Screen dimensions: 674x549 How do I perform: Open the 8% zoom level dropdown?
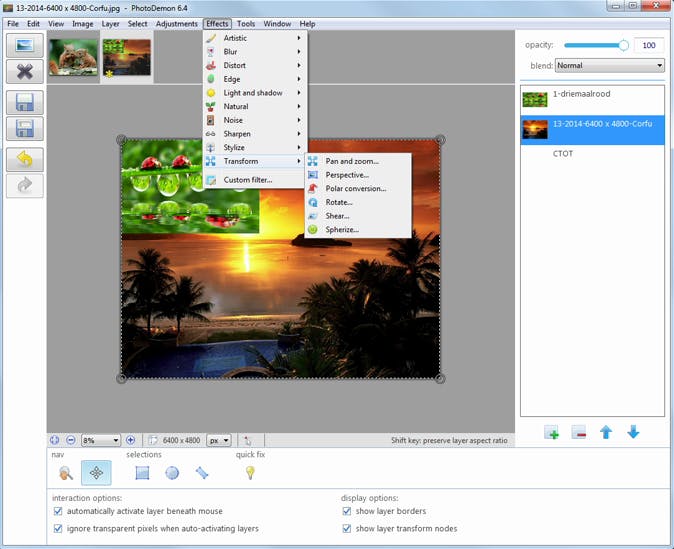101,440
